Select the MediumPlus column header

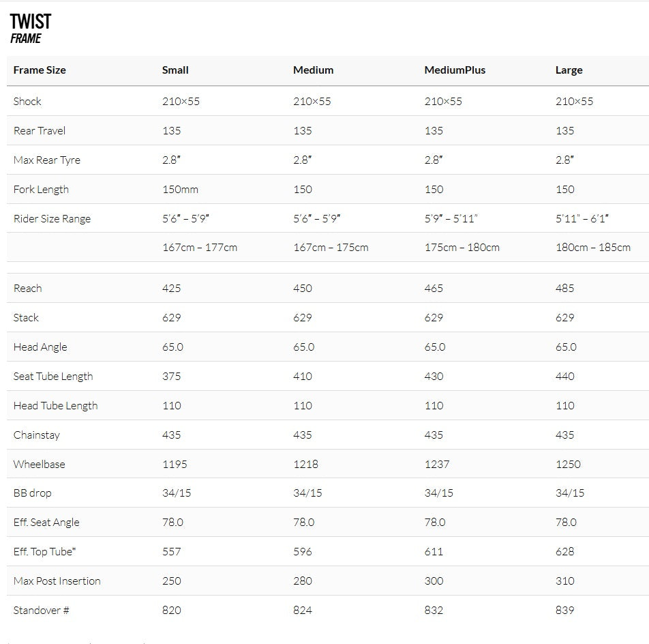pyautogui.click(x=455, y=70)
